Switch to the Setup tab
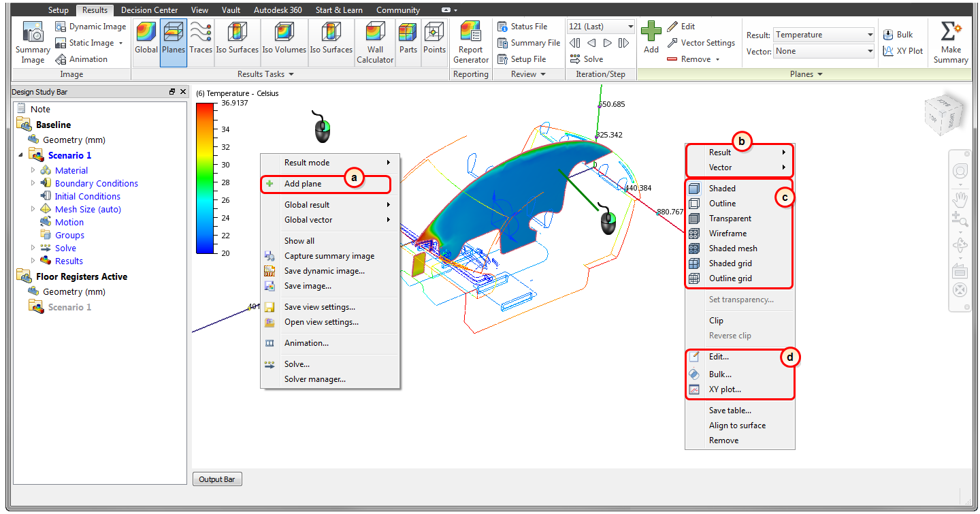980x514 pixels. tap(59, 10)
